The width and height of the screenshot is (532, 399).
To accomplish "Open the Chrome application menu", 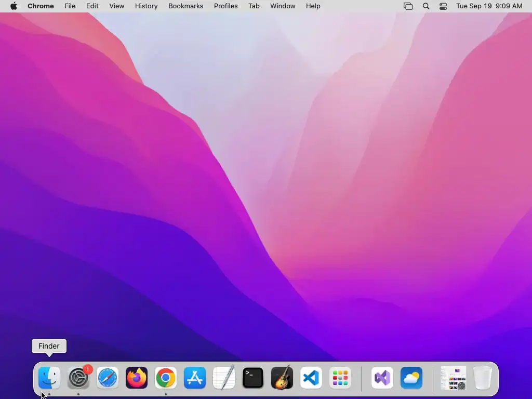I will (x=41, y=6).
